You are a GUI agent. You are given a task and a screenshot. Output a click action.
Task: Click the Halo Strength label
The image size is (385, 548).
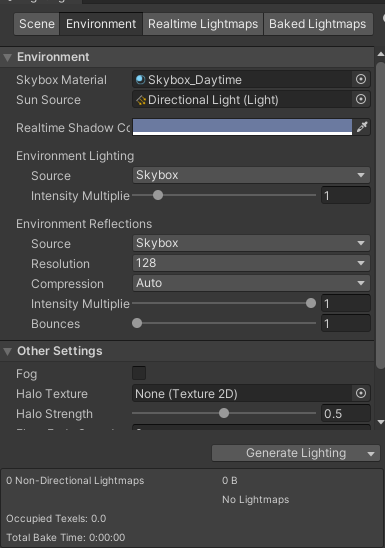54,414
